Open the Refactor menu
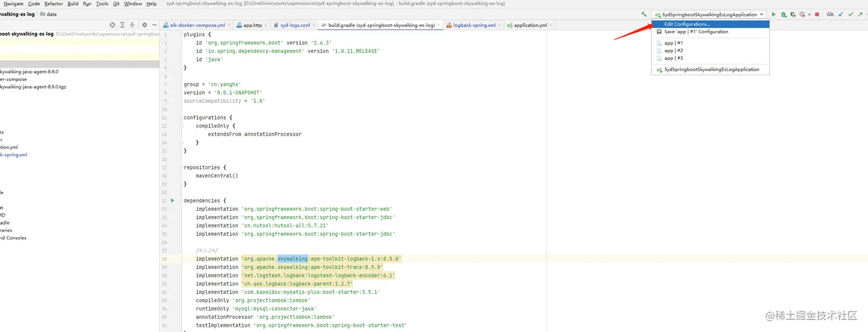 (54, 3)
